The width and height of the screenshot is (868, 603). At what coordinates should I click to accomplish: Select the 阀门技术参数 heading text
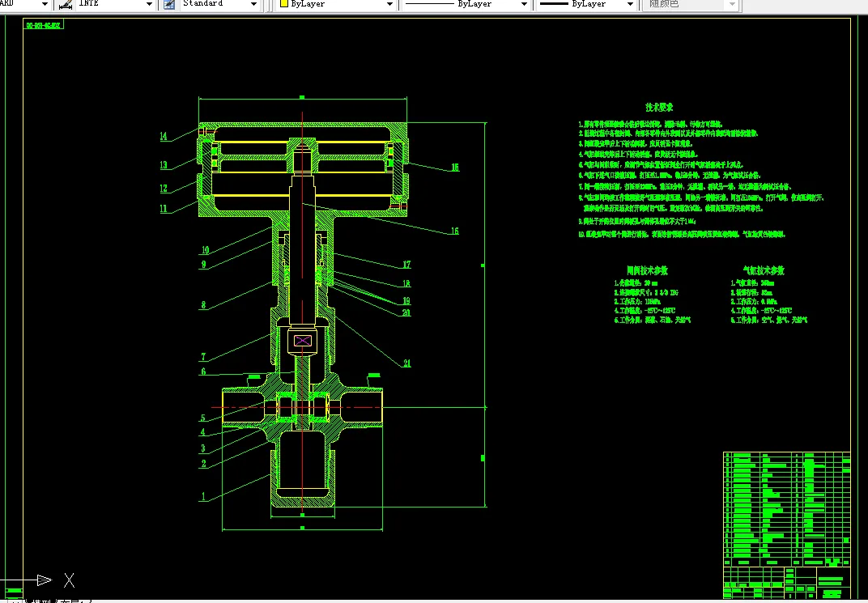click(647, 270)
